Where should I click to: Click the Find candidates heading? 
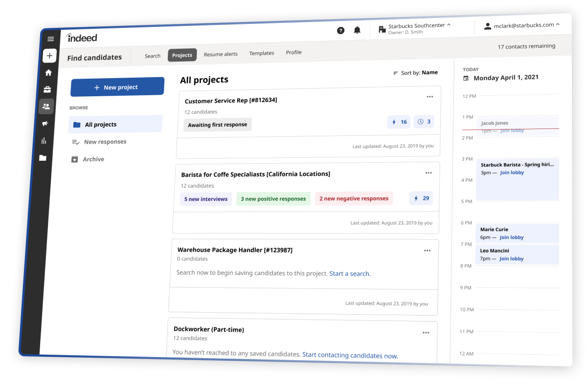pos(94,58)
